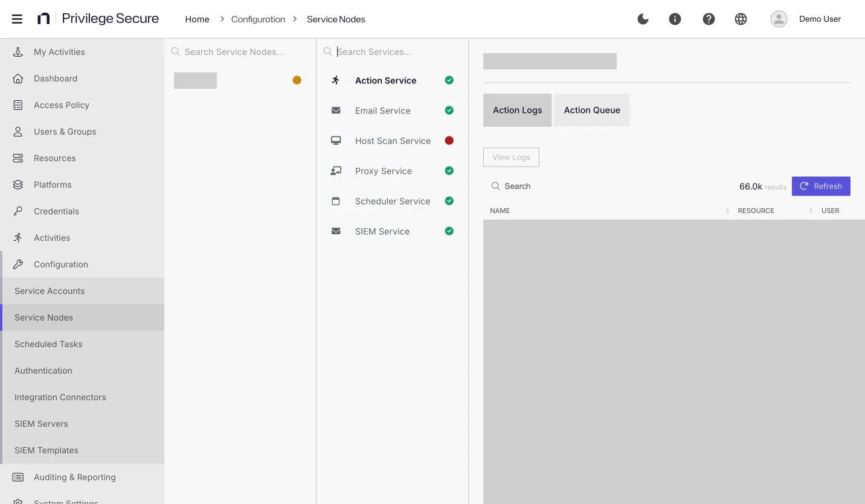Click the Resources server icon
This screenshot has width=865, height=504.
click(x=18, y=158)
